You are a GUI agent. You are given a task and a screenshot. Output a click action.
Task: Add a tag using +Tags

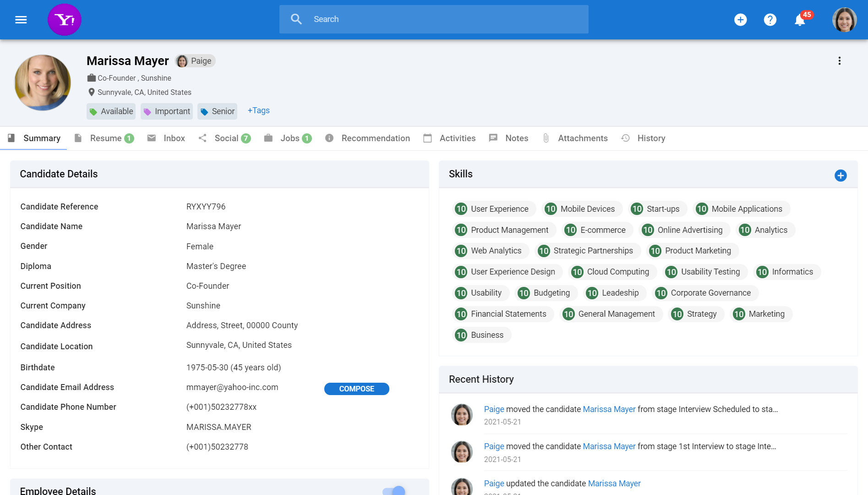click(258, 110)
